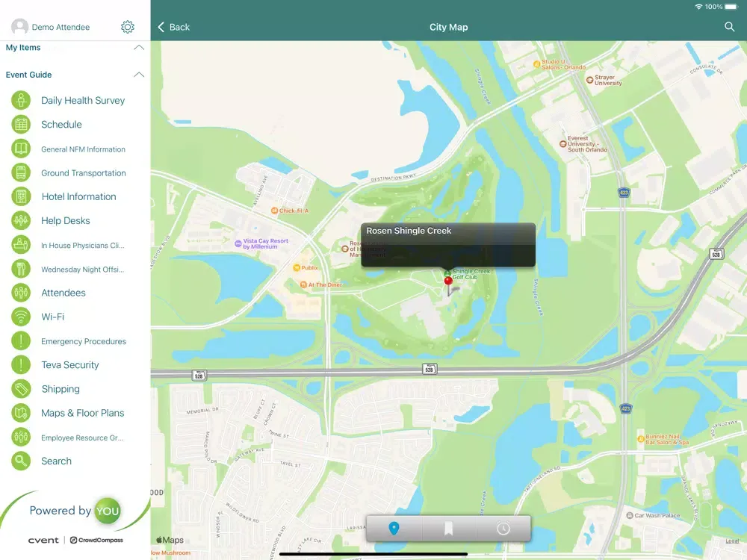Open the settings gear icon
The width and height of the screenshot is (747, 560).
(x=128, y=27)
